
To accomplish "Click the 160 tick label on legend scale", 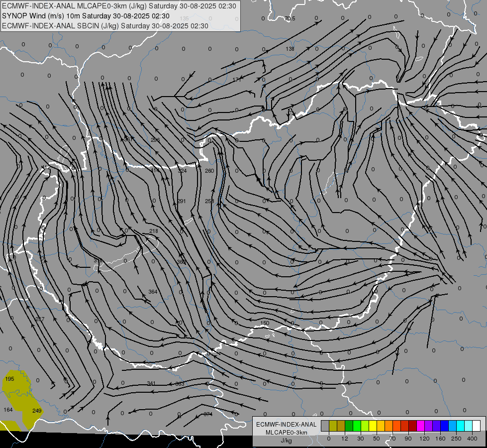I will (x=440, y=439).
